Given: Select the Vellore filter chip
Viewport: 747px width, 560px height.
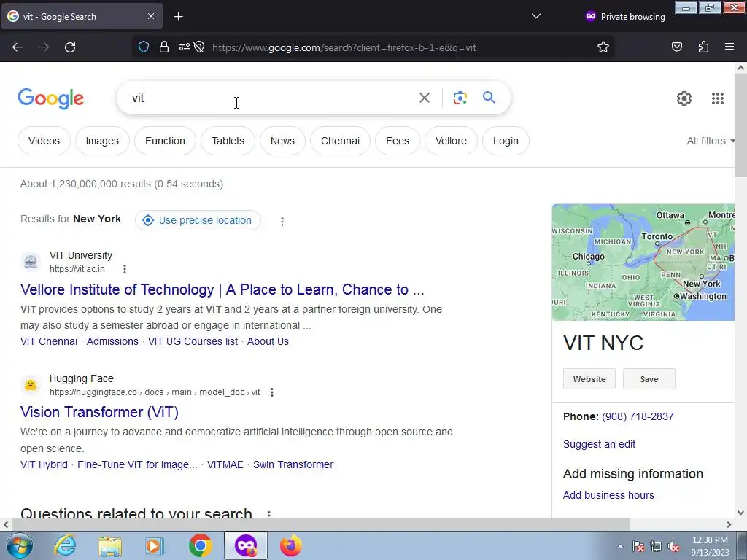Looking at the screenshot, I should pos(451,141).
